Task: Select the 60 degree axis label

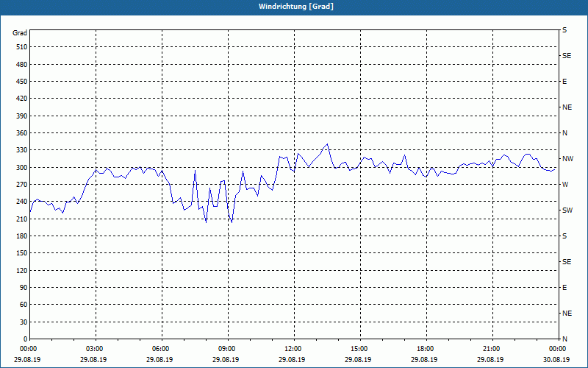Action: point(24,305)
